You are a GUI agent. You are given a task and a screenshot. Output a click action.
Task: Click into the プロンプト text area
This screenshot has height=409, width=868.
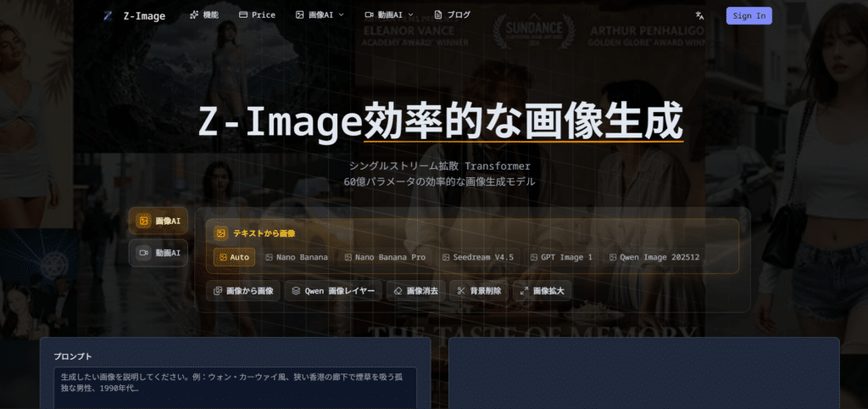pos(235,387)
